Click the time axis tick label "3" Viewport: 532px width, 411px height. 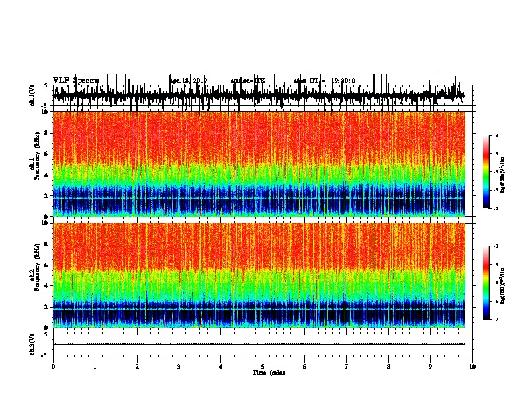coord(179,367)
